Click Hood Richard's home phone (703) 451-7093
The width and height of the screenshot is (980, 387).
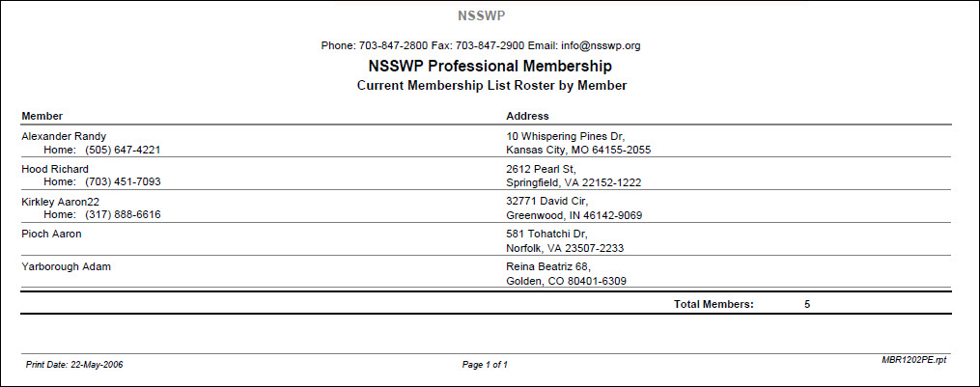pyautogui.click(x=123, y=181)
